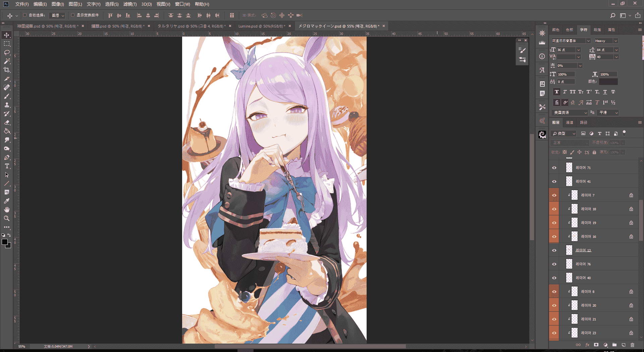The image size is (644, 352).
Task: Toggle visibility of layer 레이어 13
Action: (x=554, y=250)
